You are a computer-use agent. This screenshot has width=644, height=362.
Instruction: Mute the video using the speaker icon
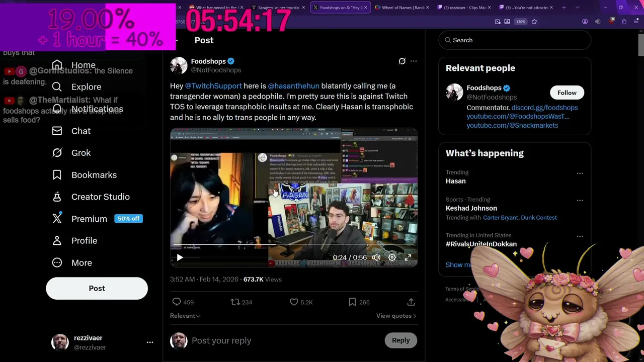(x=376, y=257)
